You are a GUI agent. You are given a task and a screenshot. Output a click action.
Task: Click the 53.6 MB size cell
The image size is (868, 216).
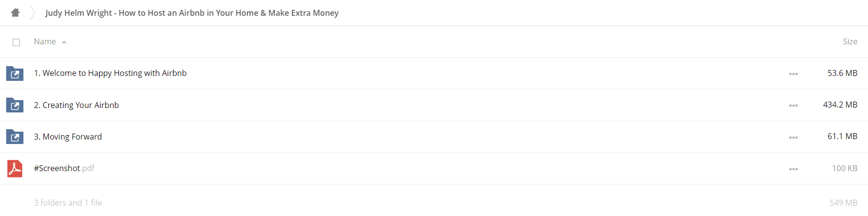click(842, 73)
